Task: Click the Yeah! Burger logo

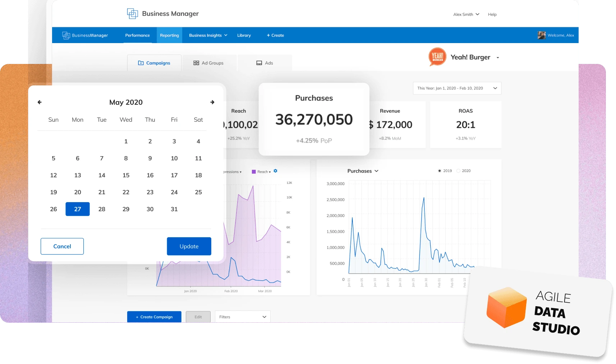Action: [x=437, y=57]
